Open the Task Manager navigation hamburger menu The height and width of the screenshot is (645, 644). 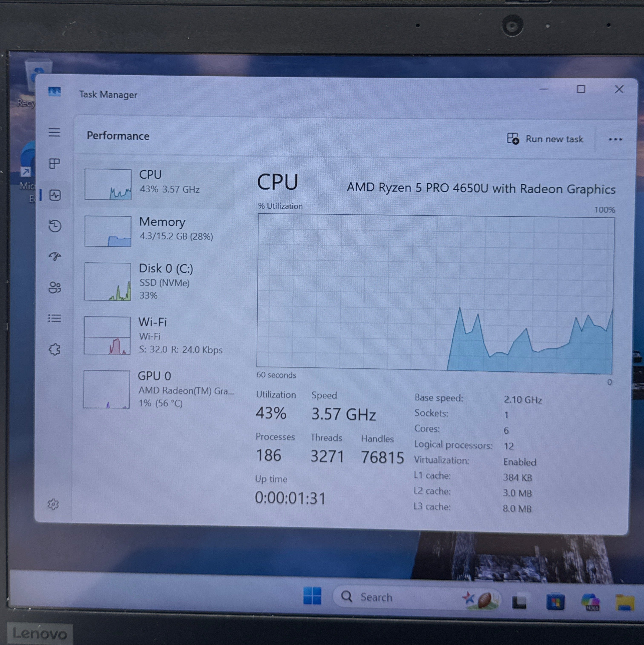(55, 132)
